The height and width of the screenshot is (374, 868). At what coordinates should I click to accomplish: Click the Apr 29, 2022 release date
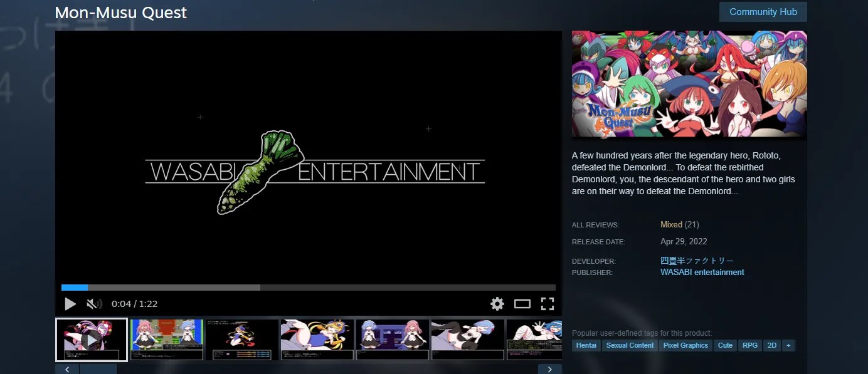(x=684, y=242)
